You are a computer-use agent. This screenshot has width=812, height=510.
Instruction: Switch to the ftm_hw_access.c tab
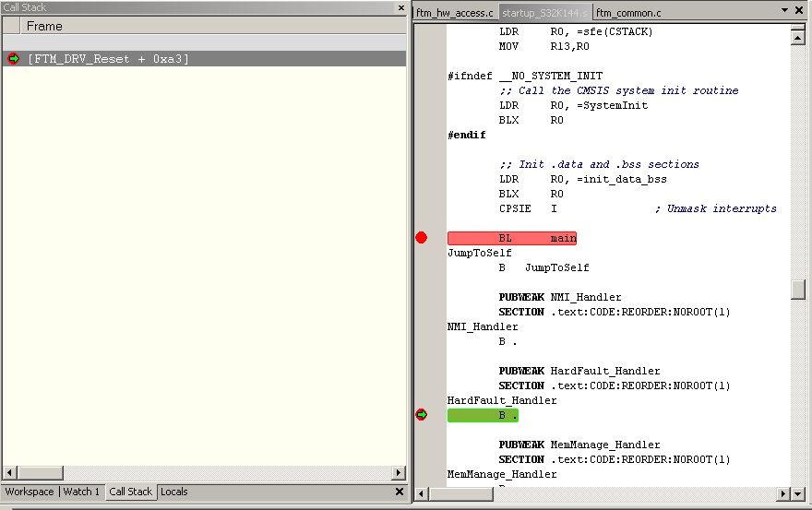pos(455,13)
